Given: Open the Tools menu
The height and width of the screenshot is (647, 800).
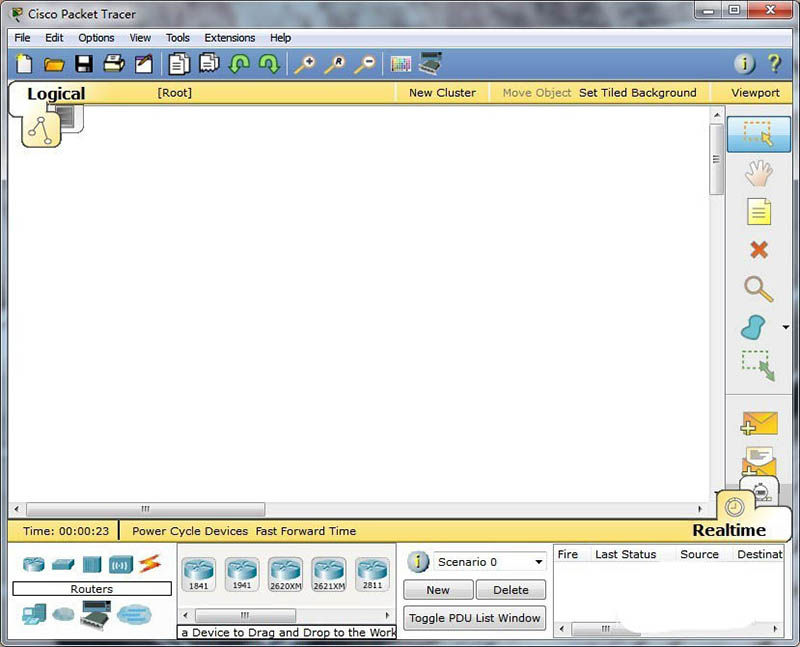Looking at the screenshot, I should pos(178,38).
